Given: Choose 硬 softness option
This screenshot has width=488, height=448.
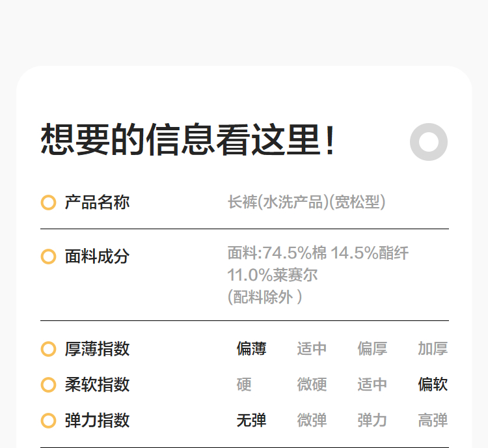Looking at the screenshot, I should (x=244, y=385).
